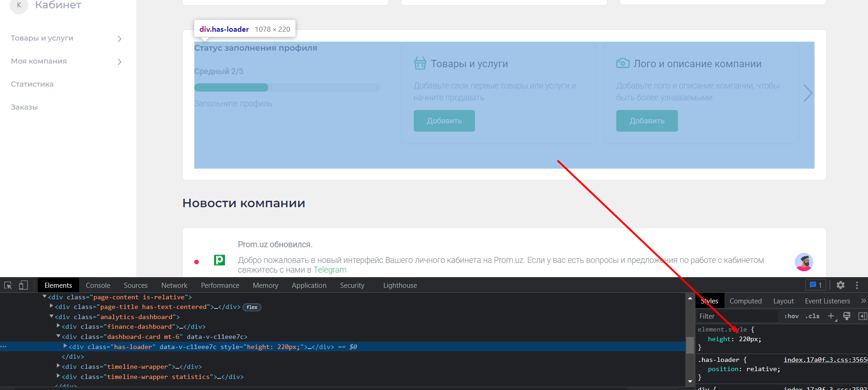Click Новости компании heading
This screenshot has width=868, height=390.
[x=243, y=203]
